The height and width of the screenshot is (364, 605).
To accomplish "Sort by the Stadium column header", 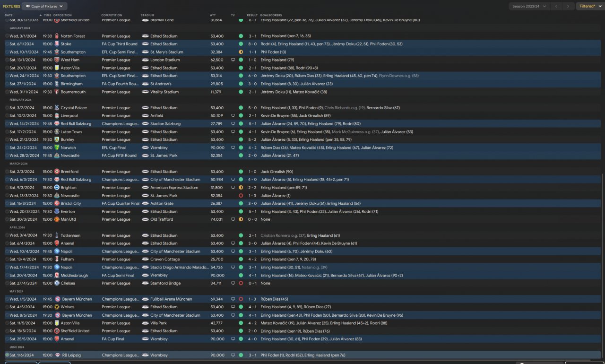I will 147,15.
